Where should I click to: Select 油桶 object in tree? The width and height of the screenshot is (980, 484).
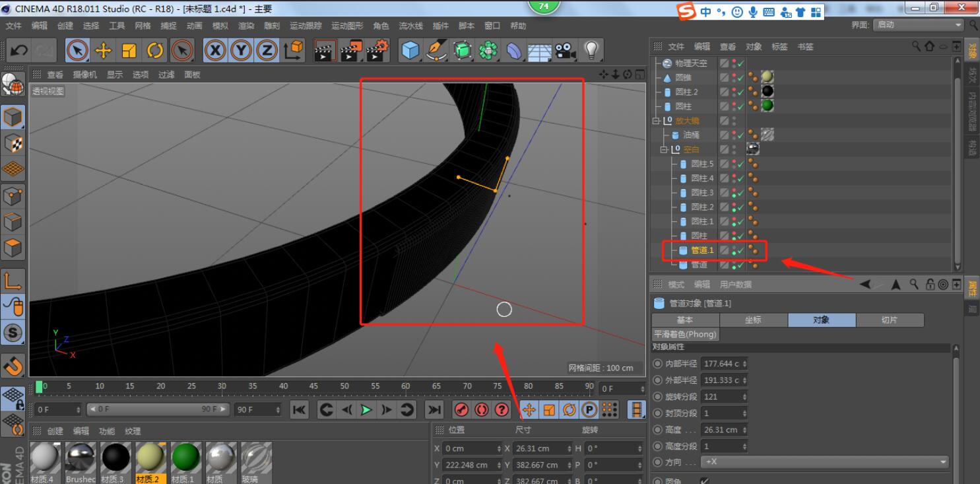pos(691,135)
